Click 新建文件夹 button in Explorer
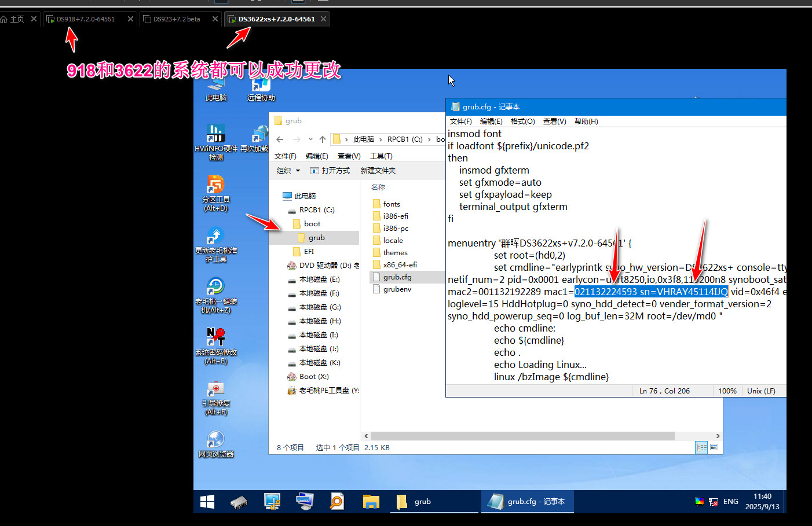The image size is (812, 526). tap(378, 171)
